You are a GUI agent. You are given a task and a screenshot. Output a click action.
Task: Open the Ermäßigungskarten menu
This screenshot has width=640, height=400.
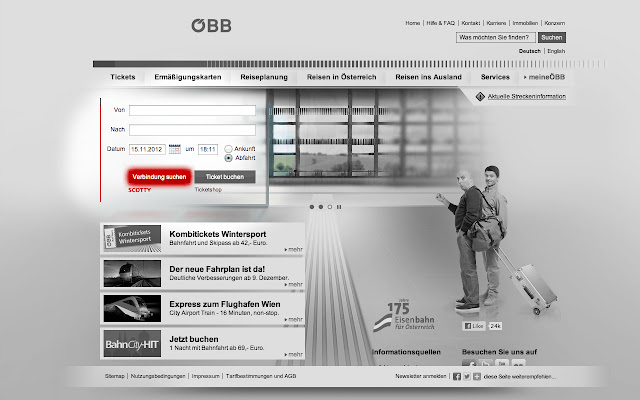point(188,77)
